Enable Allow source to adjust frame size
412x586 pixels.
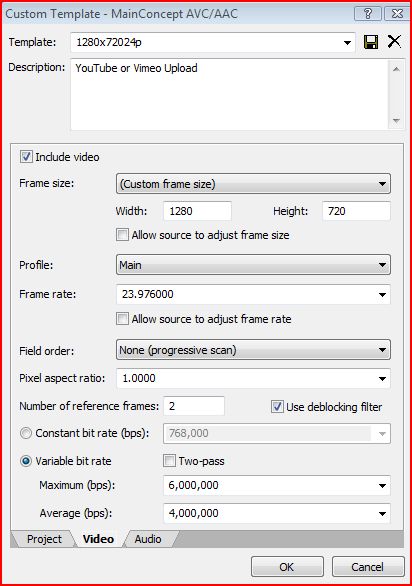(x=122, y=235)
